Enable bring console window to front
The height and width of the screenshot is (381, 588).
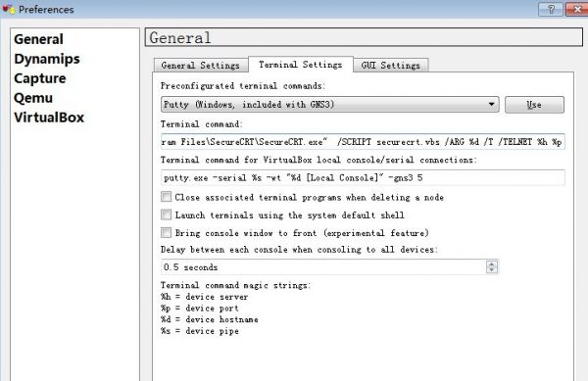(167, 233)
